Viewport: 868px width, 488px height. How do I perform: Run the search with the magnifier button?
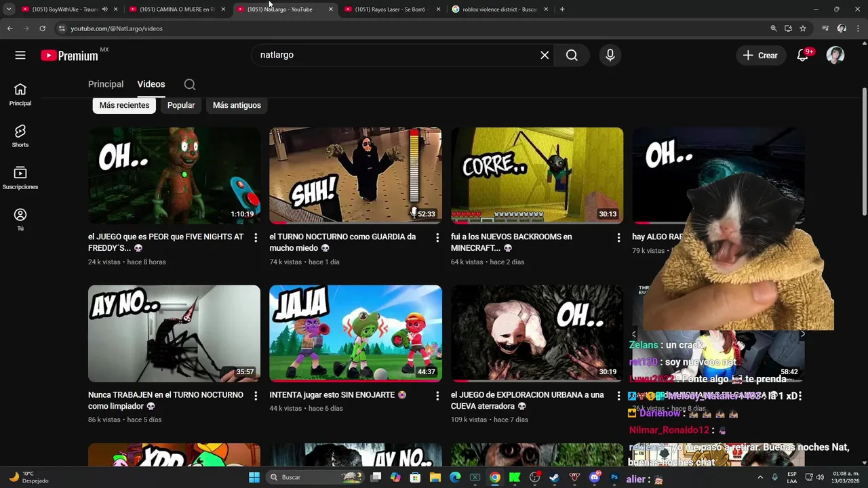[x=572, y=55]
